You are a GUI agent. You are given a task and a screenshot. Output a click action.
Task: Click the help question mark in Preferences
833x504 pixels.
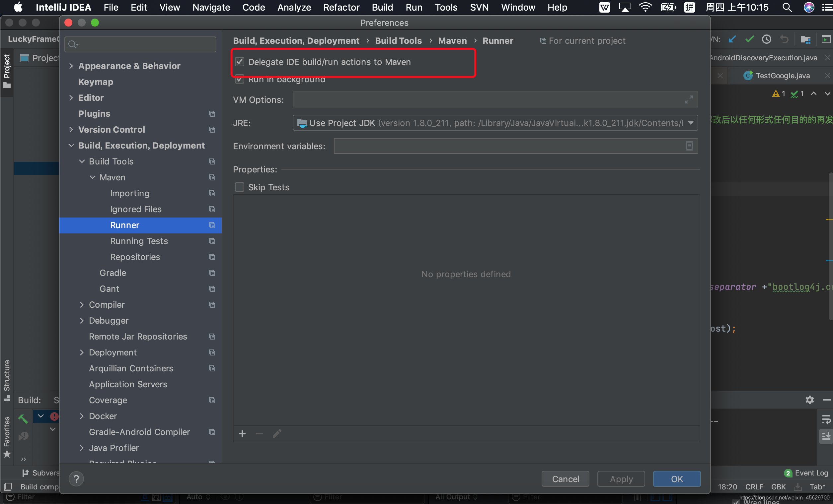(x=76, y=479)
